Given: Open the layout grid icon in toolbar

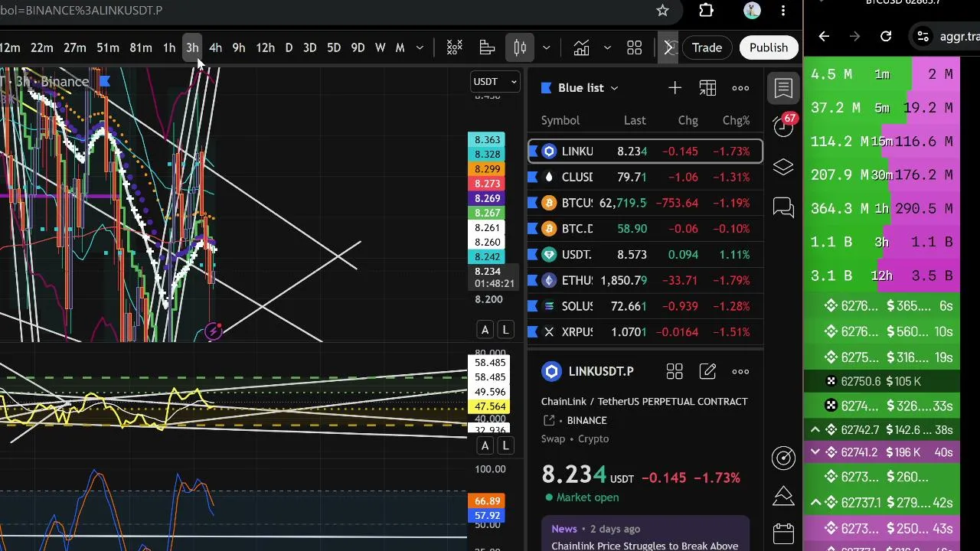Looking at the screenshot, I should tap(635, 47).
